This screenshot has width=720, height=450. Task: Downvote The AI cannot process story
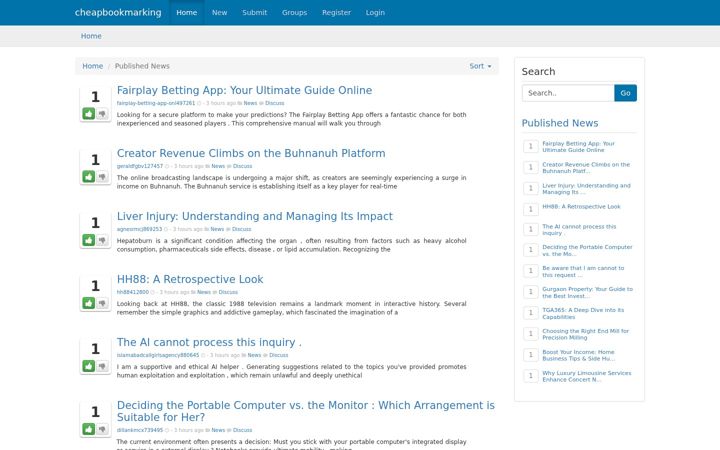[x=102, y=366]
